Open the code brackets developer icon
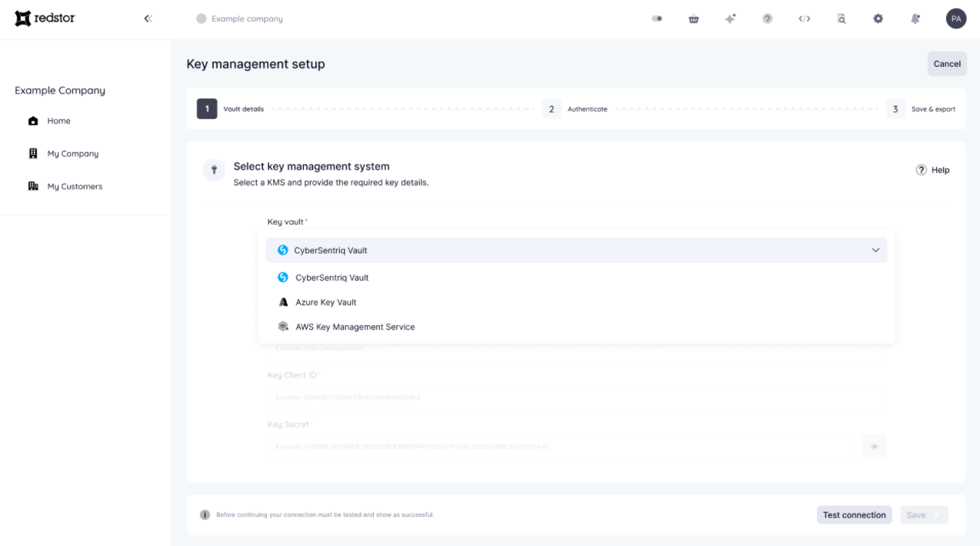980x546 pixels. [x=804, y=19]
